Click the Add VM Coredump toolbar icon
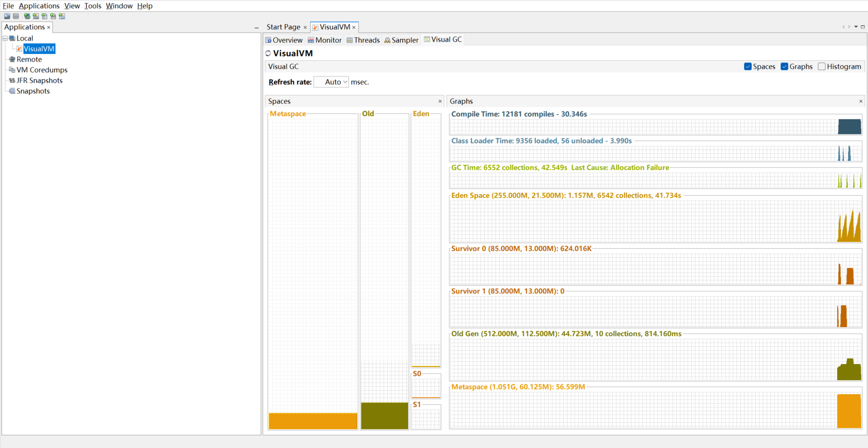The image size is (868, 448). tap(44, 16)
